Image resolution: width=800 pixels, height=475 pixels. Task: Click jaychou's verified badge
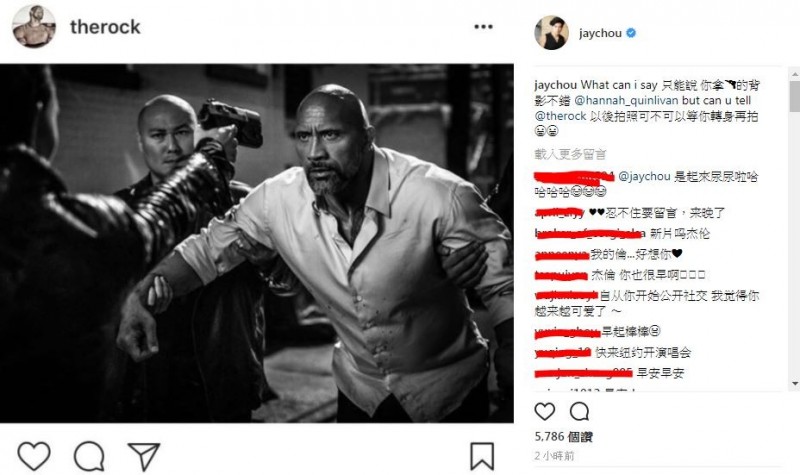(x=631, y=33)
